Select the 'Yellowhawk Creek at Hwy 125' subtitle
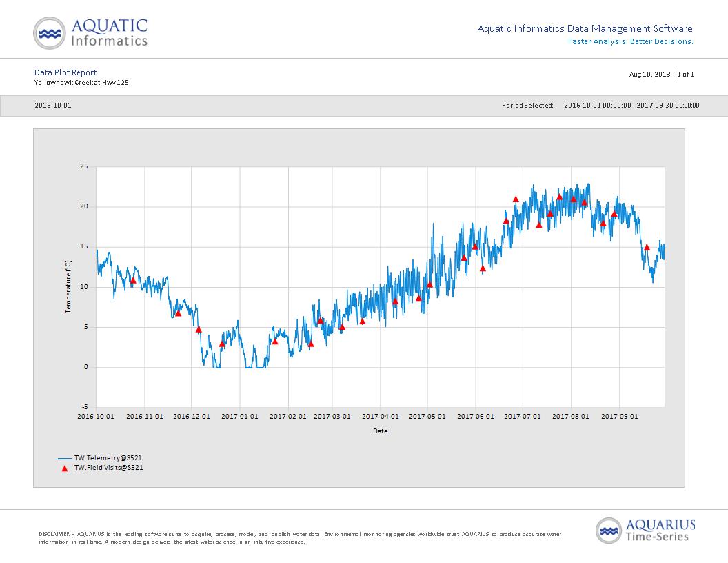 81,83
